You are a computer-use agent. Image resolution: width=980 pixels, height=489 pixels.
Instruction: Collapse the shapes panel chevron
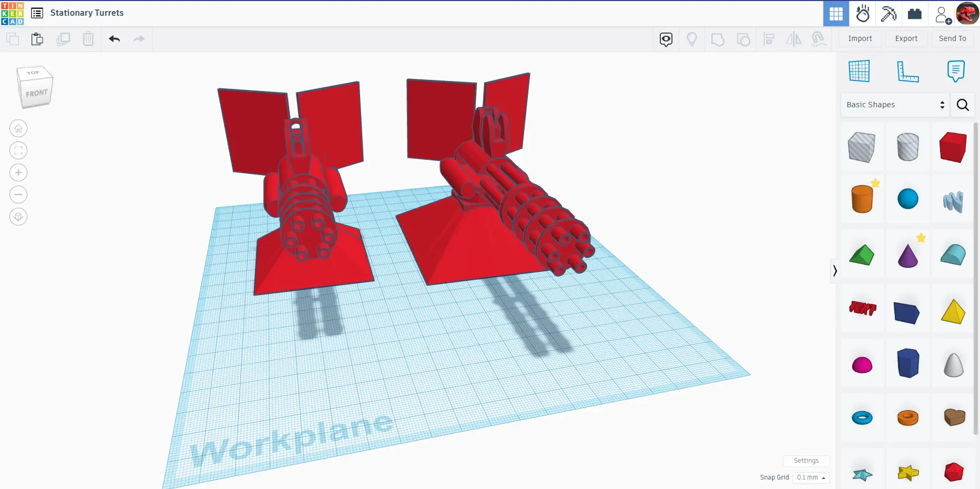pos(834,271)
